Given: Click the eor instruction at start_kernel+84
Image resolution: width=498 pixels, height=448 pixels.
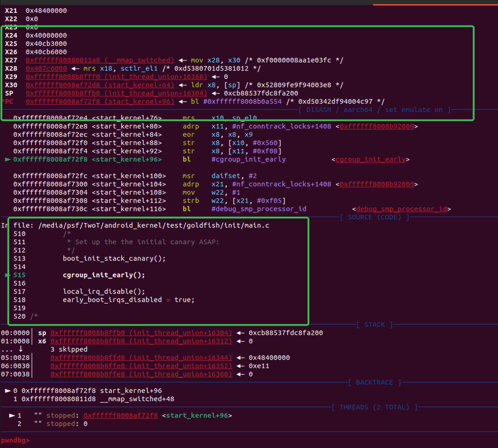Looking at the screenshot, I should [x=189, y=135].
